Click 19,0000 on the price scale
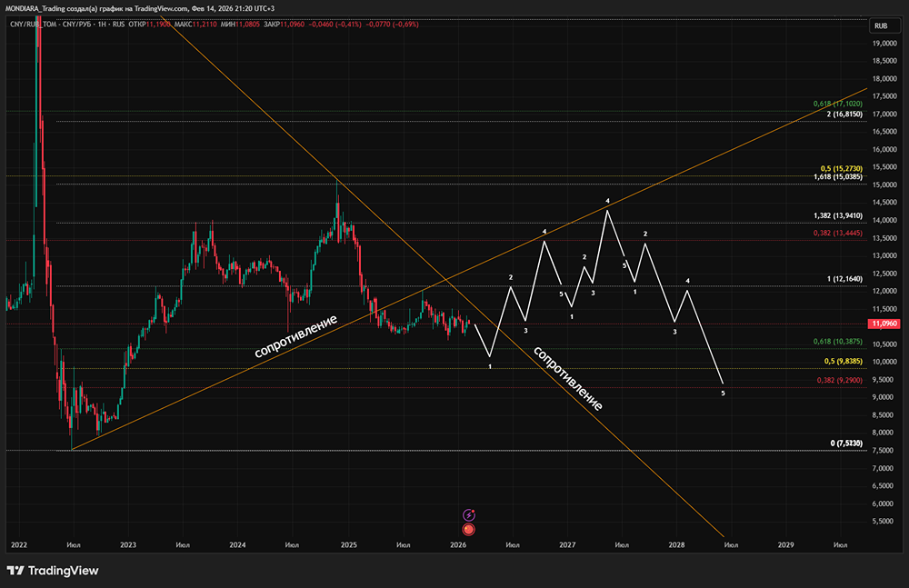 tap(884, 43)
